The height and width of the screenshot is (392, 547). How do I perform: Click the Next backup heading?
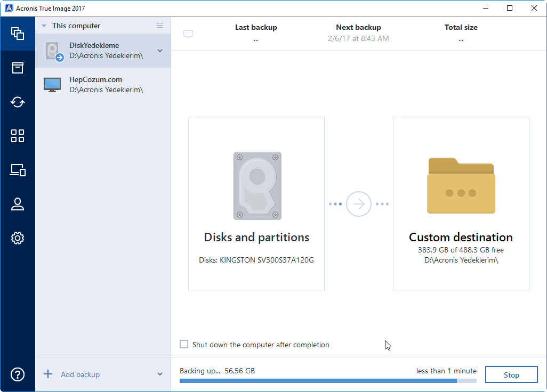pyautogui.click(x=358, y=27)
